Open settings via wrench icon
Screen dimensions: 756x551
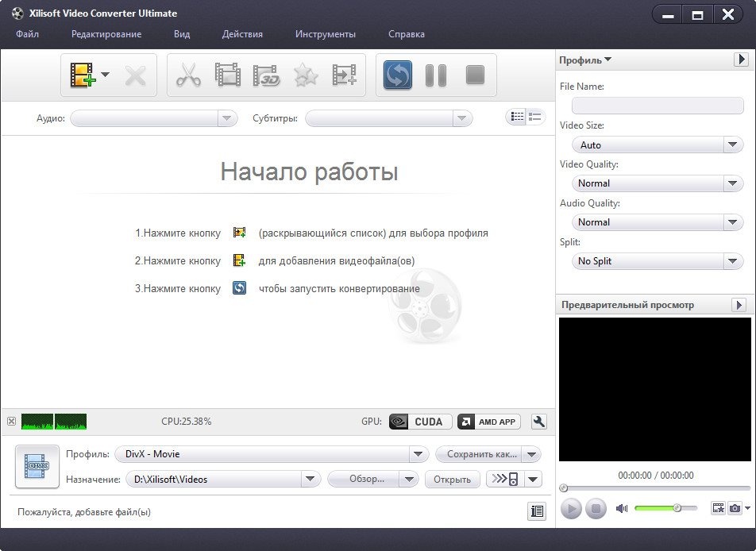click(x=539, y=422)
